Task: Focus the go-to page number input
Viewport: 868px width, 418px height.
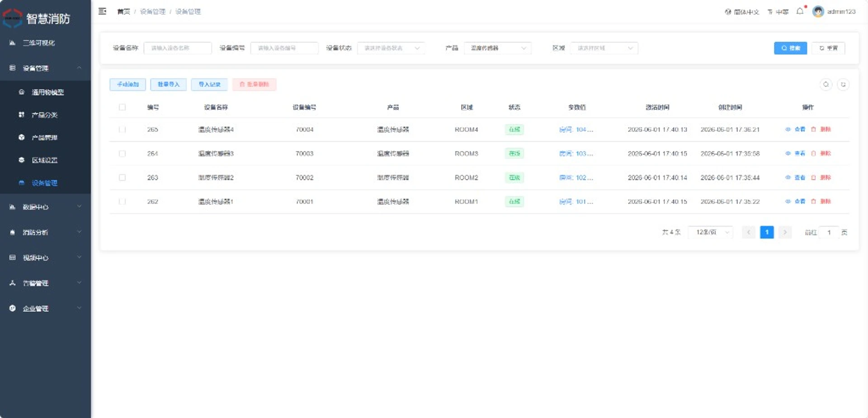Action: tap(829, 232)
